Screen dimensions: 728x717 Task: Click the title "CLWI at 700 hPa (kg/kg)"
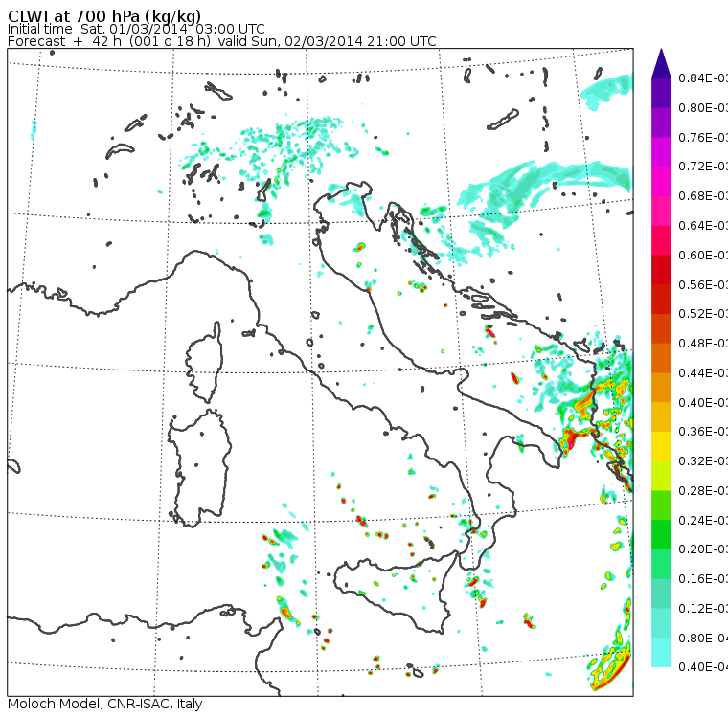point(104,15)
